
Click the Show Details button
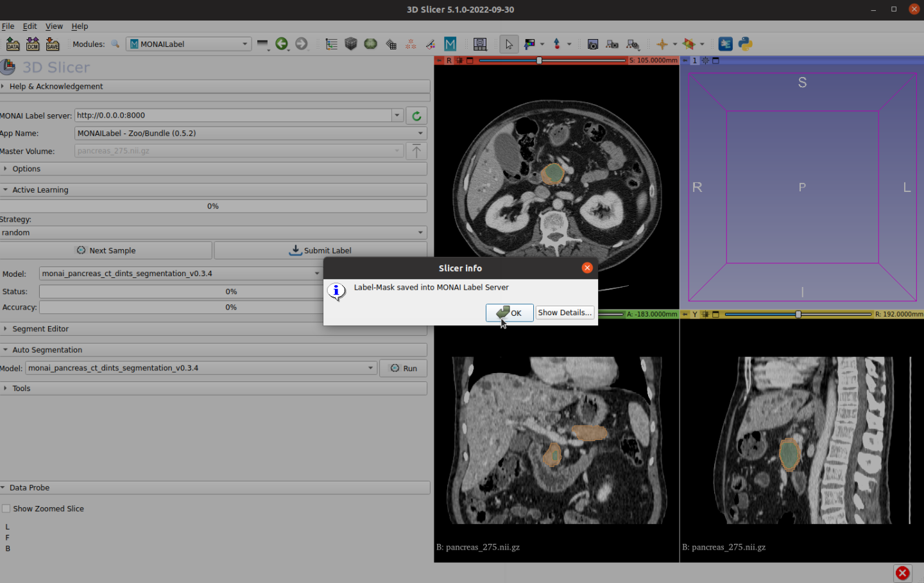(564, 313)
